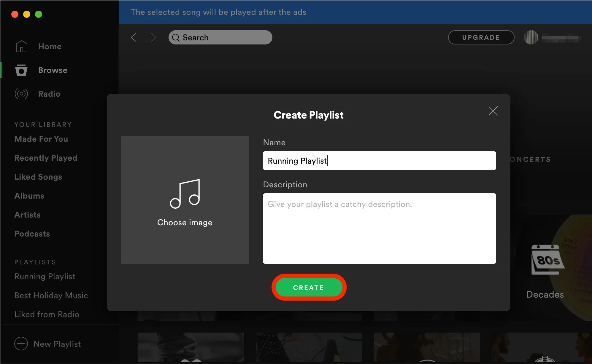The width and height of the screenshot is (592, 364).
Task: Open Liked Songs in the library
Action: click(38, 177)
